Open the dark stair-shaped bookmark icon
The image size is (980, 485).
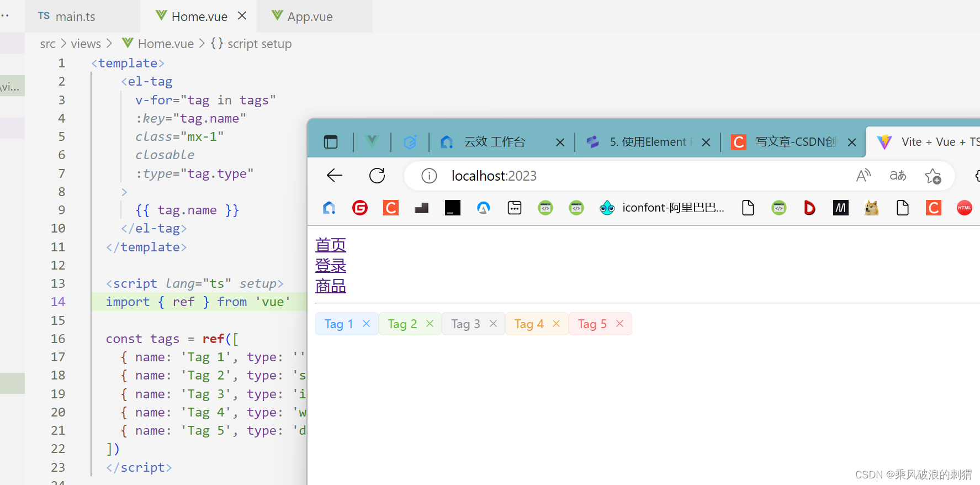[x=422, y=208]
